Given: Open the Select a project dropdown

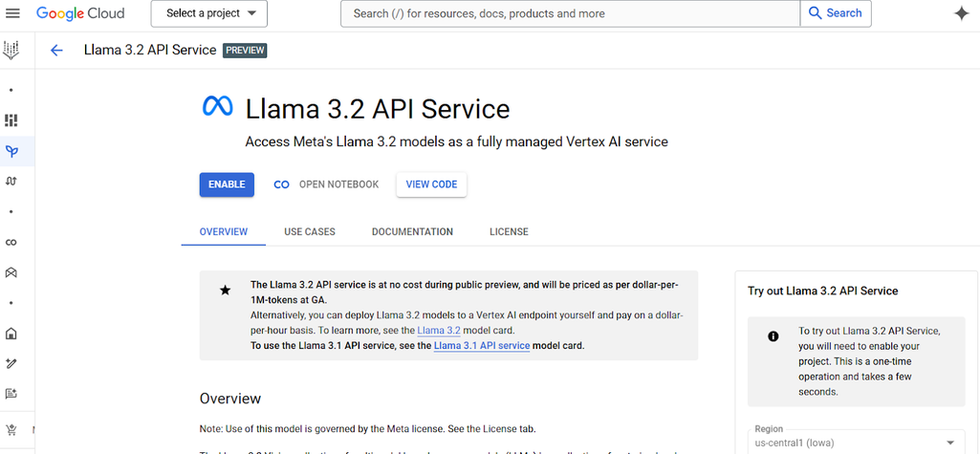Looking at the screenshot, I should coord(209,13).
